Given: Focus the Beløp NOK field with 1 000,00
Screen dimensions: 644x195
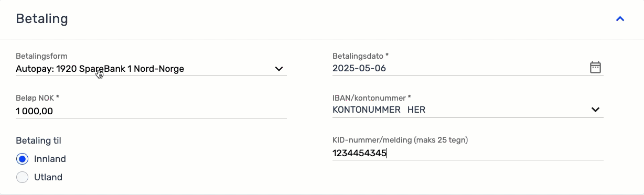Looking at the screenshot, I should click(151, 111).
